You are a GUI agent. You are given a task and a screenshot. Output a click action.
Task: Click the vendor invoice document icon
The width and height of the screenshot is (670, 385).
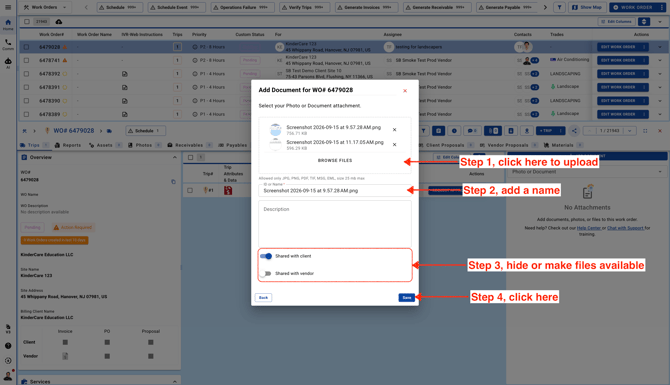[x=65, y=356]
